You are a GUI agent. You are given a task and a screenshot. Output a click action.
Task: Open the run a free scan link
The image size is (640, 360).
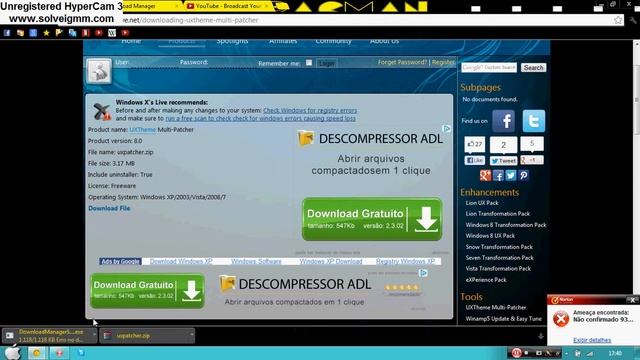[x=260, y=118]
